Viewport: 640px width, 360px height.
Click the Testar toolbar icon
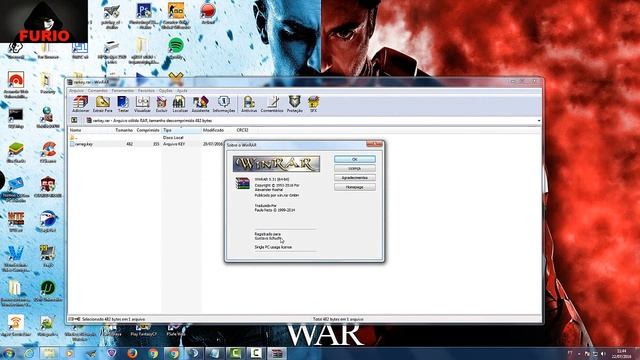tap(123, 104)
